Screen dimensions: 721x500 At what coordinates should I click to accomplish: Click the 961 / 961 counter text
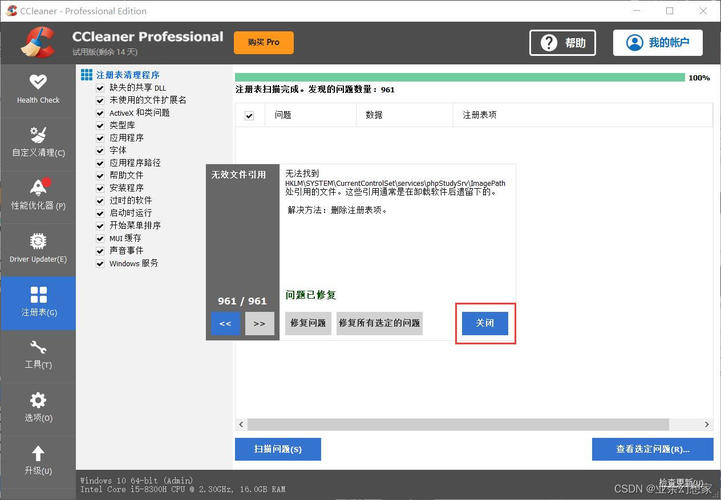242,301
